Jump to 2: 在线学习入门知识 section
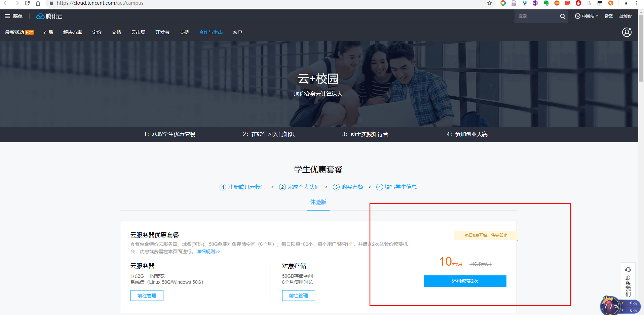Viewport: 644px width, 315px height. point(269,134)
